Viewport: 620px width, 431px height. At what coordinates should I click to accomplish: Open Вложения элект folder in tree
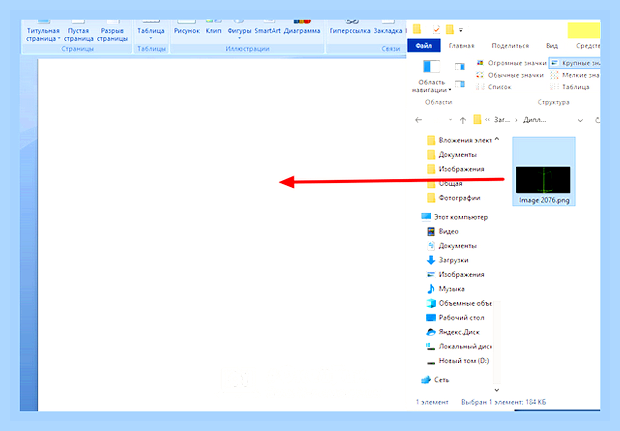pyautogui.click(x=460, y=140)
